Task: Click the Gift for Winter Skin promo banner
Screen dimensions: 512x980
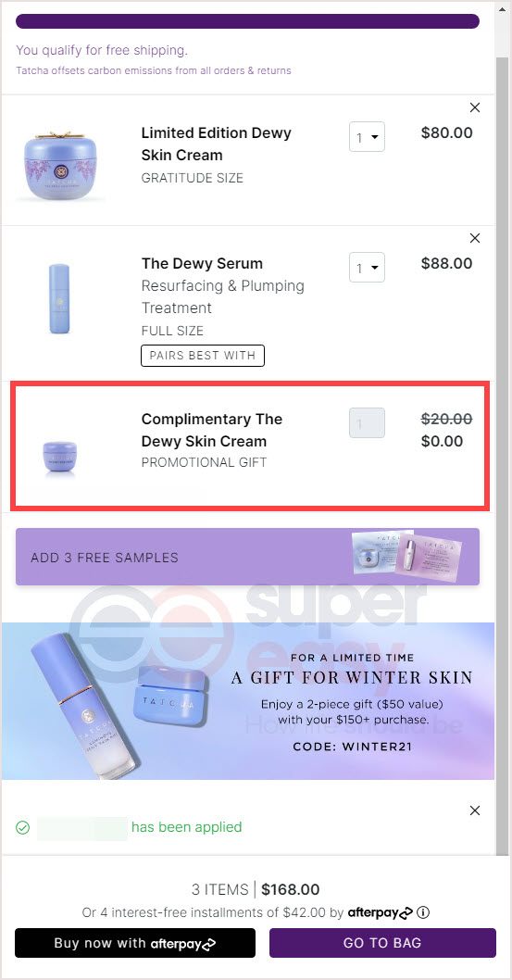Action: [248, 700]
